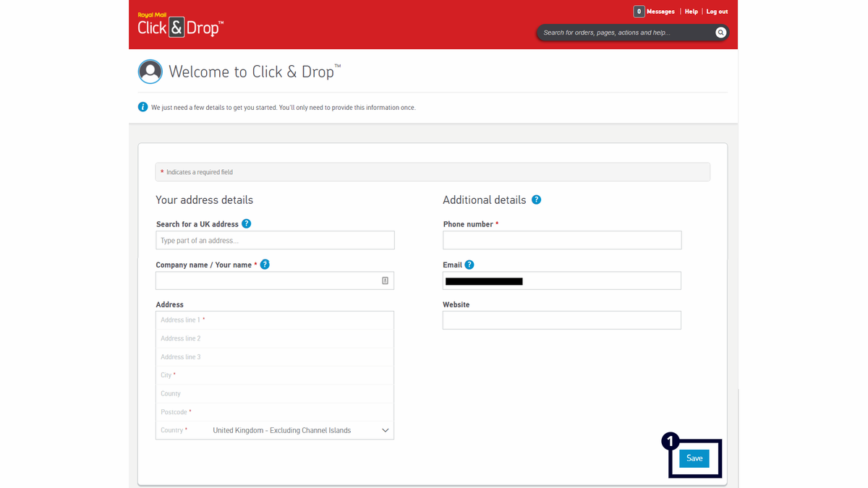Click the search magnifier icon
This screenshot has width=868, height=488.
[720, 33]
